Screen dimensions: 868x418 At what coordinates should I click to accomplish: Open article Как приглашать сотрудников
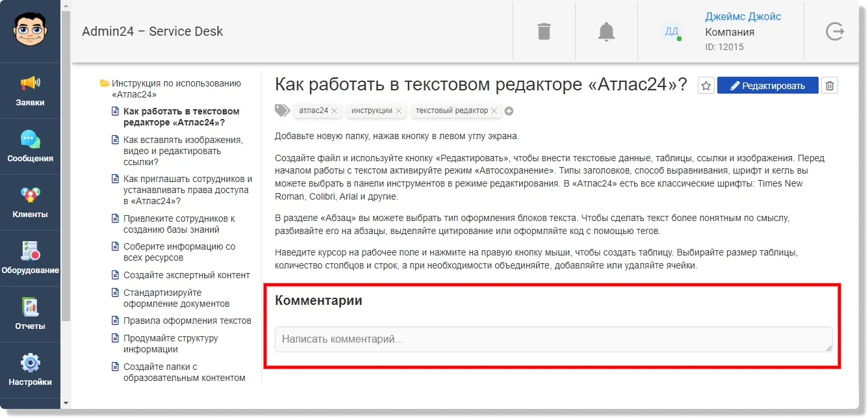[188, 190]
